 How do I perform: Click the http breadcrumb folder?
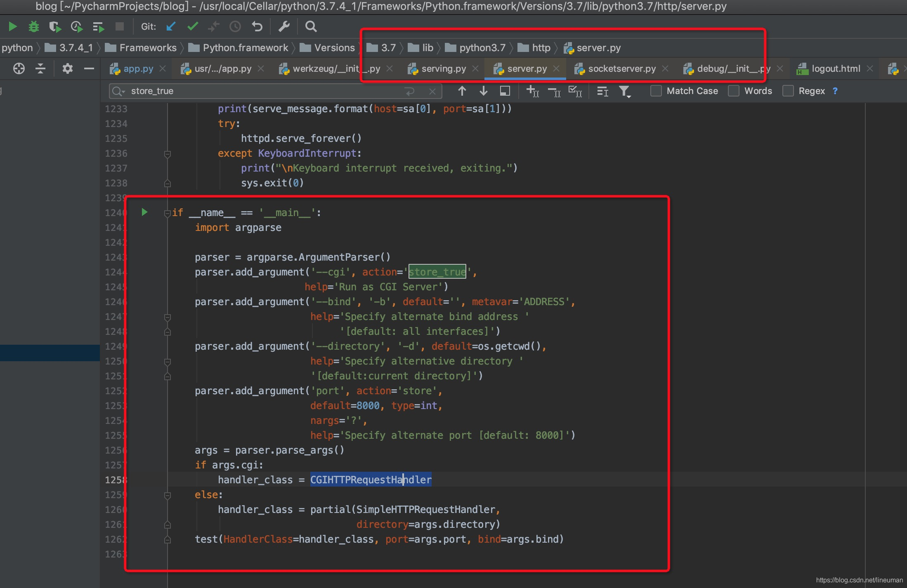coord(534,48)
